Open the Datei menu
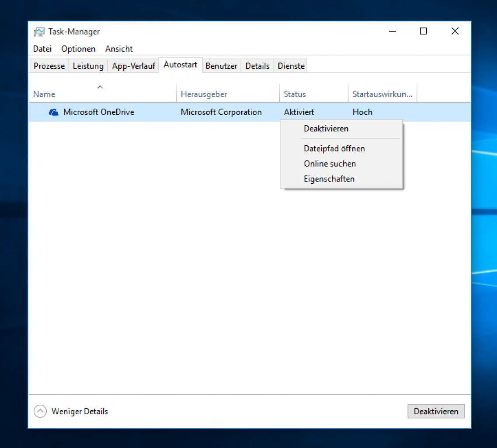 point(42,49)
